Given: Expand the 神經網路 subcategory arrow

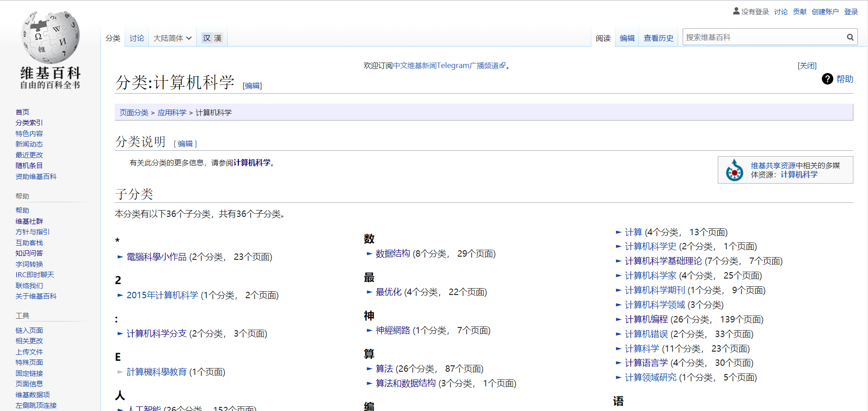Looking at the screenshot, I should tap(369, 331).
